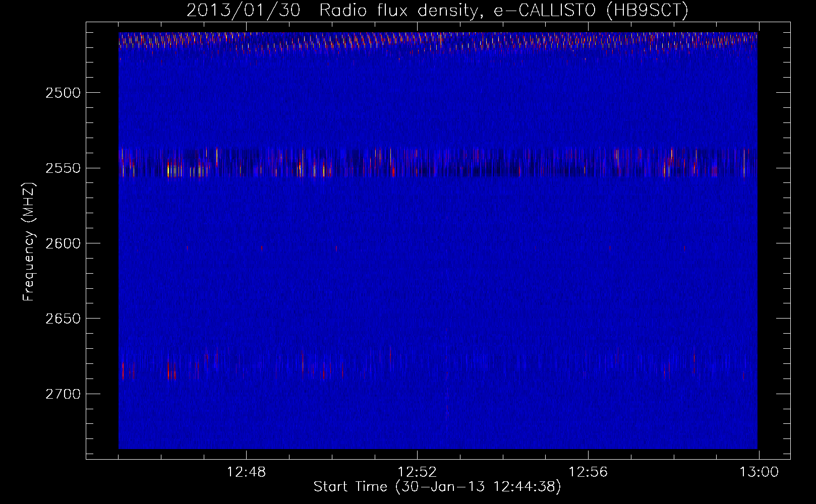
Task: Select the 2650 frequency axis label
Action: 63,319
